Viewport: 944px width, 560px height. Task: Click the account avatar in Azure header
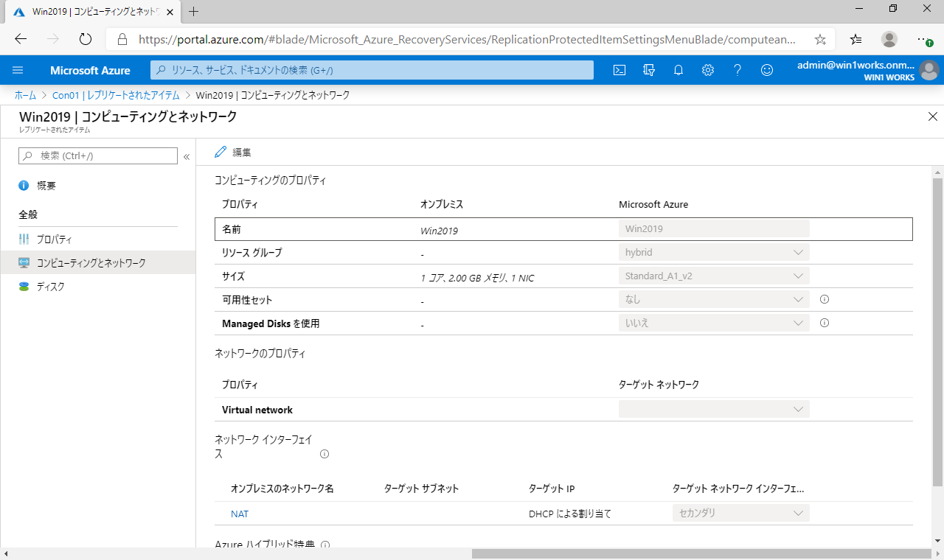point(929,70)
